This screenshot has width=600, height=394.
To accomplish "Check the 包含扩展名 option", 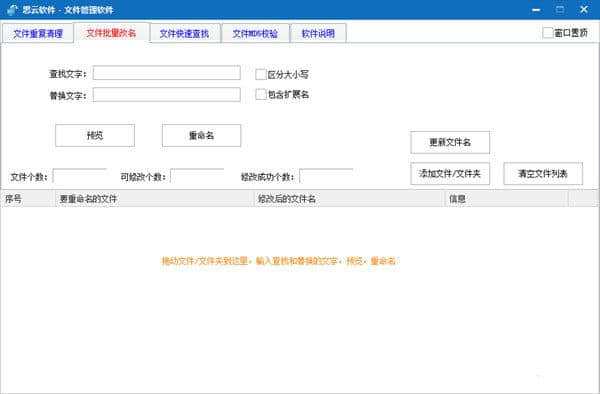I will [x=261, y=94].
